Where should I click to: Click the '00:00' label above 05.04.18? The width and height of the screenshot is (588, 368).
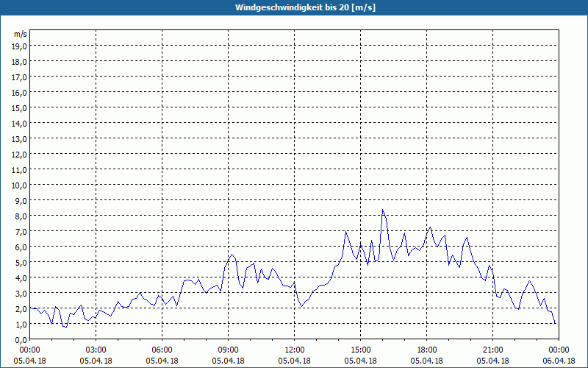[29, 350]
